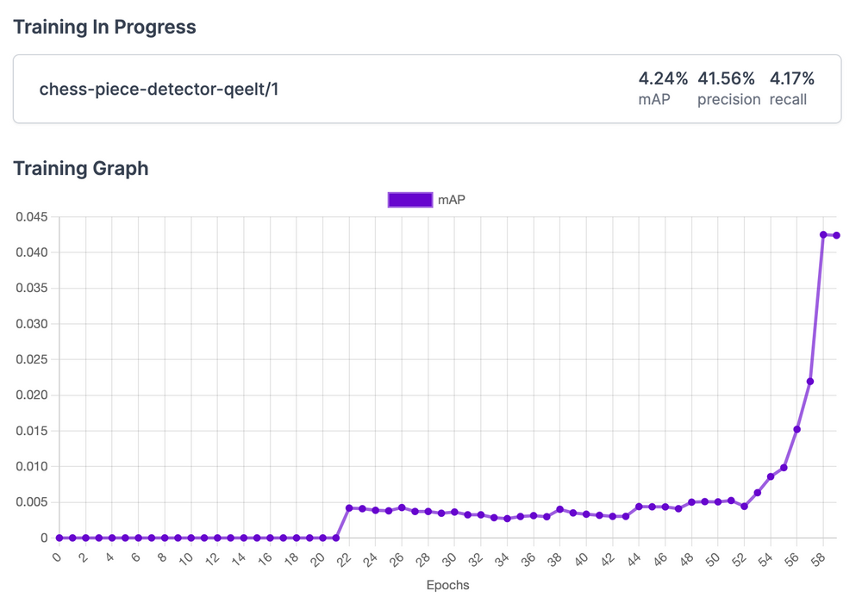This screenshot has width=862, height=616.
Task: Click the Training In Progress heading
Action: coord(104,27)
